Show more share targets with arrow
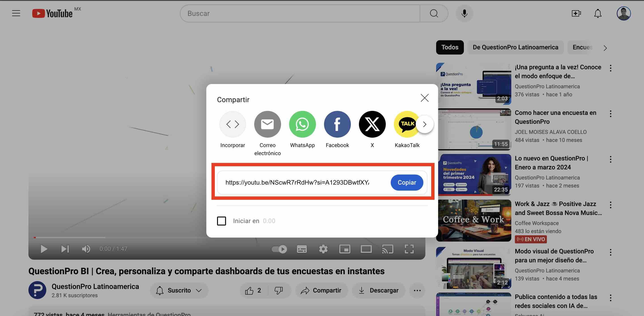Image resolution: width=644 pixels, height=316 pixels. point(424,124)
